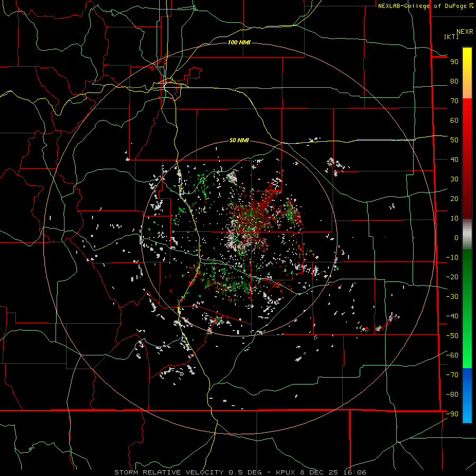Click the positive 90 value on the velocity scale
The width and height of the screenshot is (476, 476).
(454, 62)
